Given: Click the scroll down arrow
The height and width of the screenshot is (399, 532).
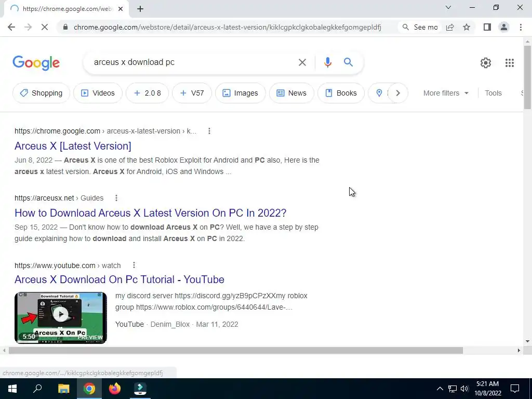Looking at the screenshot, I should click(527, 341).
